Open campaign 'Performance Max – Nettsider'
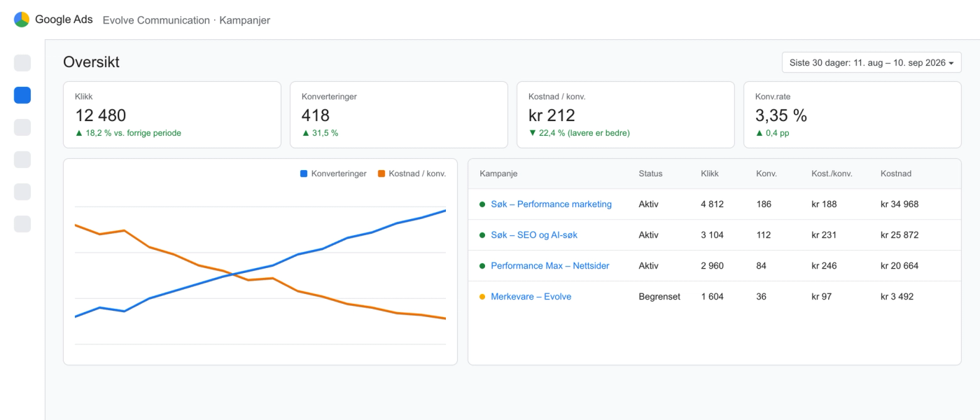 click(x=550, y=266)
